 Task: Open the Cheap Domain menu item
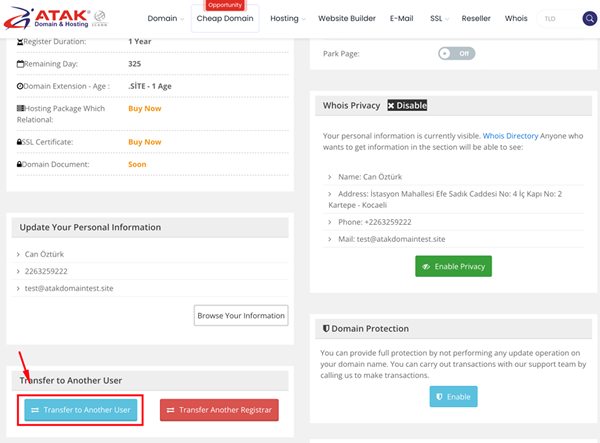pyautogui.click(x=225, y=18)
